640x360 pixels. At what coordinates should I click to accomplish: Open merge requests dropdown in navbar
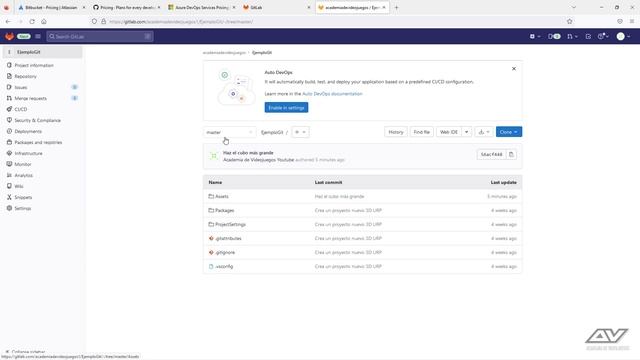[572, 36]
